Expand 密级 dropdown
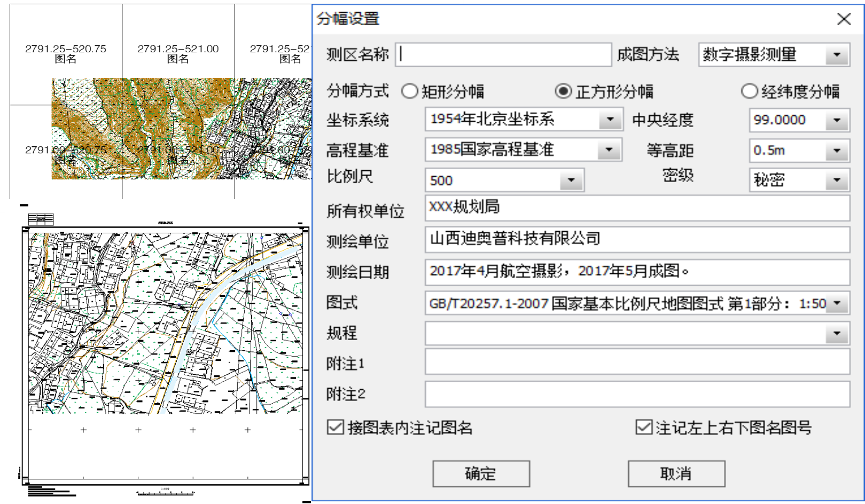865x504 pixels. [837, 180]
